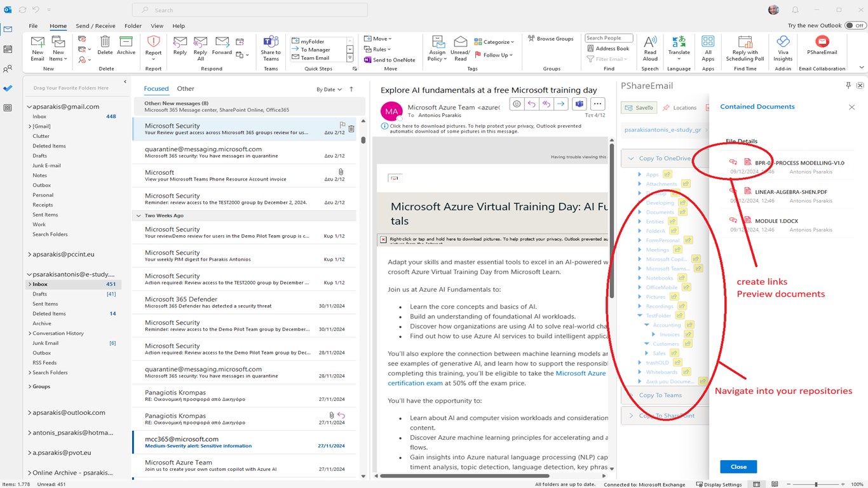Delete the selected message from ribbon

pos(105,45)
